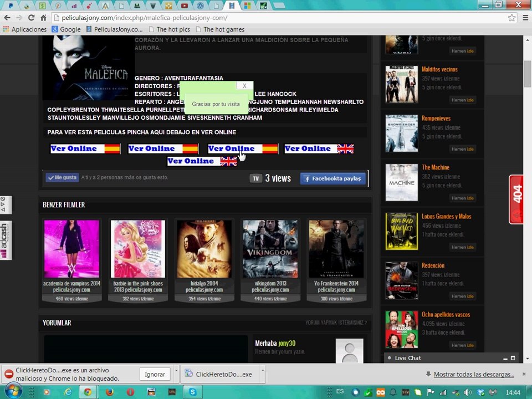Click second Ver Online Spanish flag button
The image size is (532, 399).
(163, 149)
